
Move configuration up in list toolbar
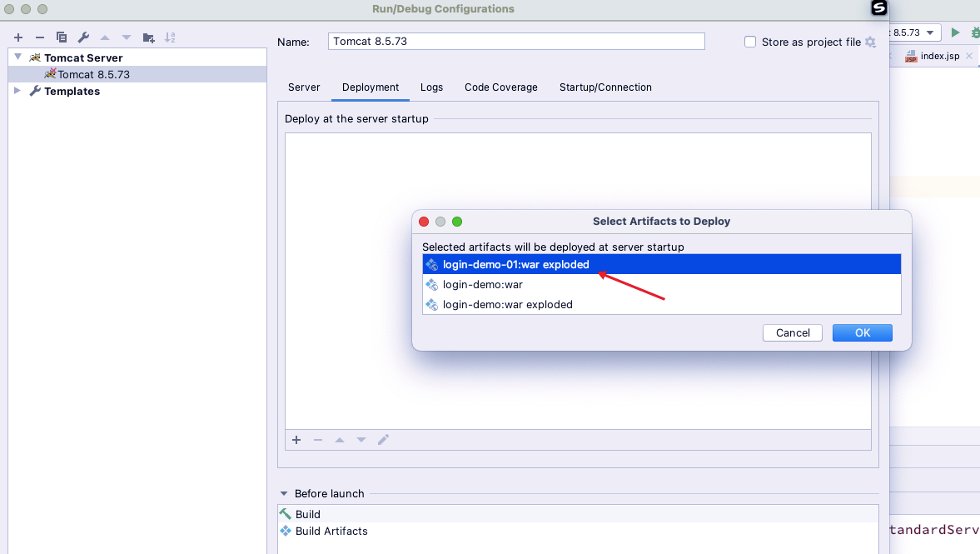coord(105,37)
